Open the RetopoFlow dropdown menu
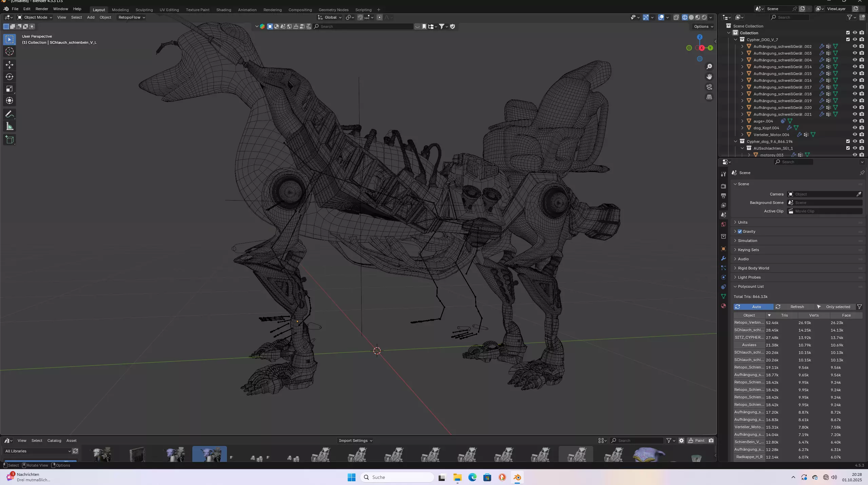 coord(131,17)
